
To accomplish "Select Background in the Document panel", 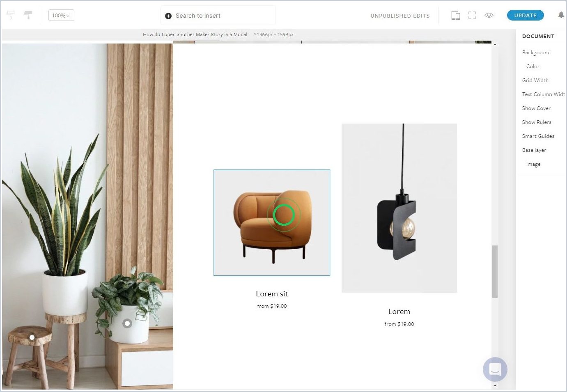I will (x=536, y=53).
